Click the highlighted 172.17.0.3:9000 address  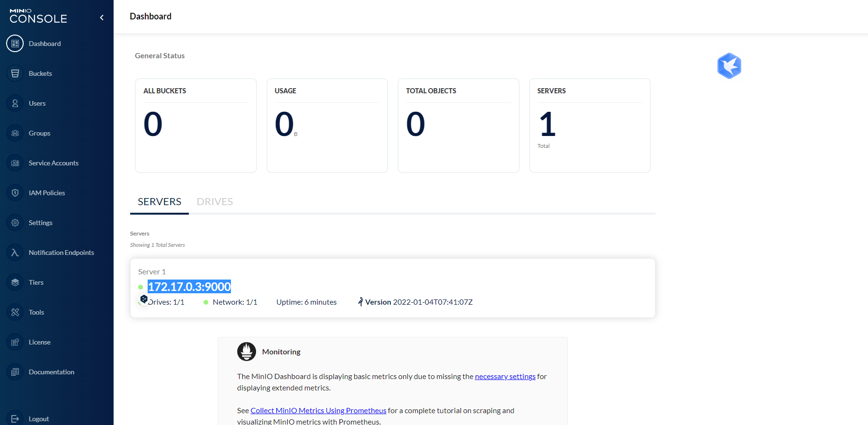(x=189, y=287)
